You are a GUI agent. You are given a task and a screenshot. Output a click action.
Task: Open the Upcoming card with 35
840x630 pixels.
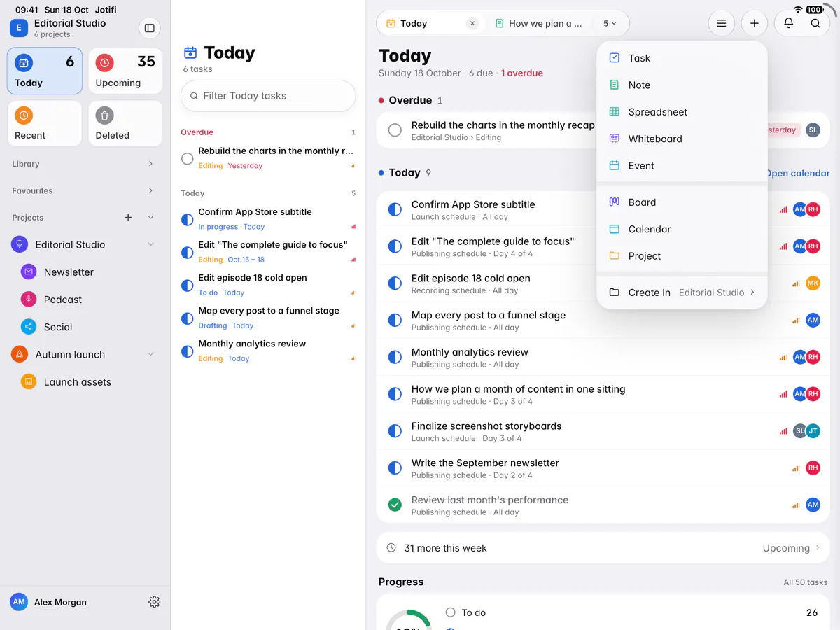pos(125,71)
